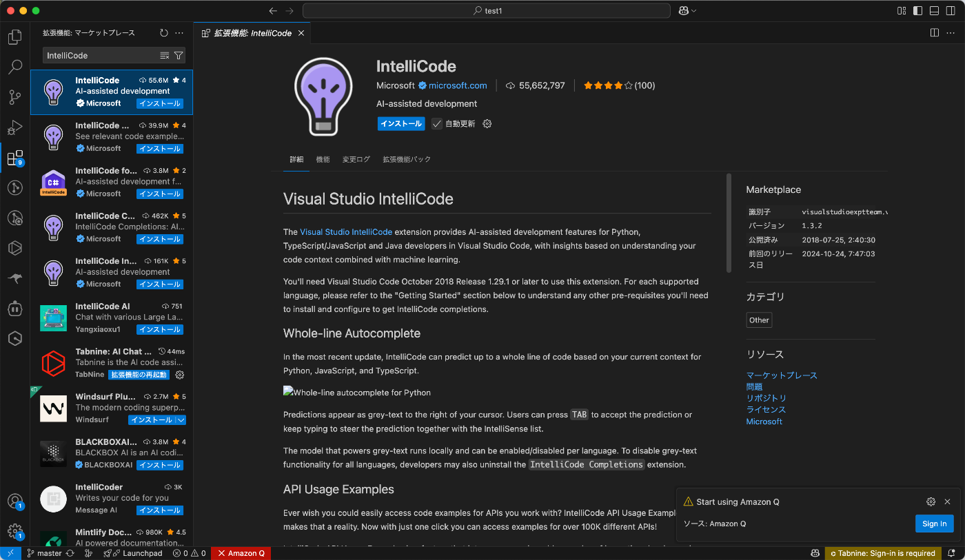Toggle the bottom panel visibility
965x560 pixels.
934,10
